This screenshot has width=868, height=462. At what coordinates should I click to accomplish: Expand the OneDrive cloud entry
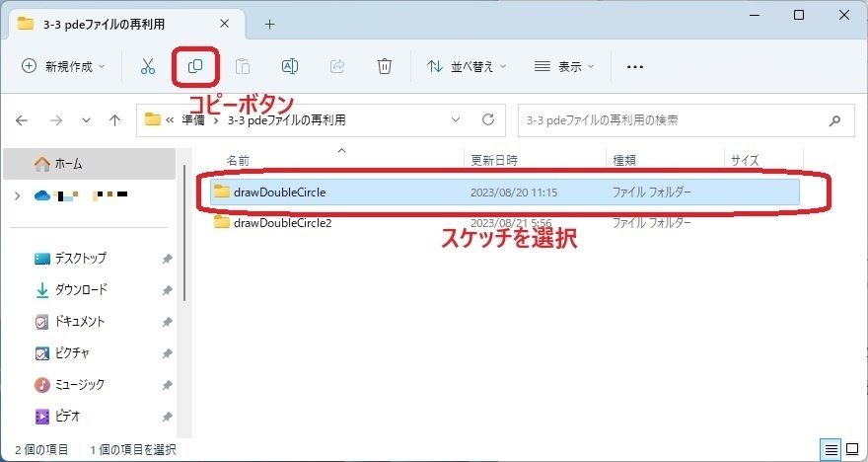(x=17, y=195)
